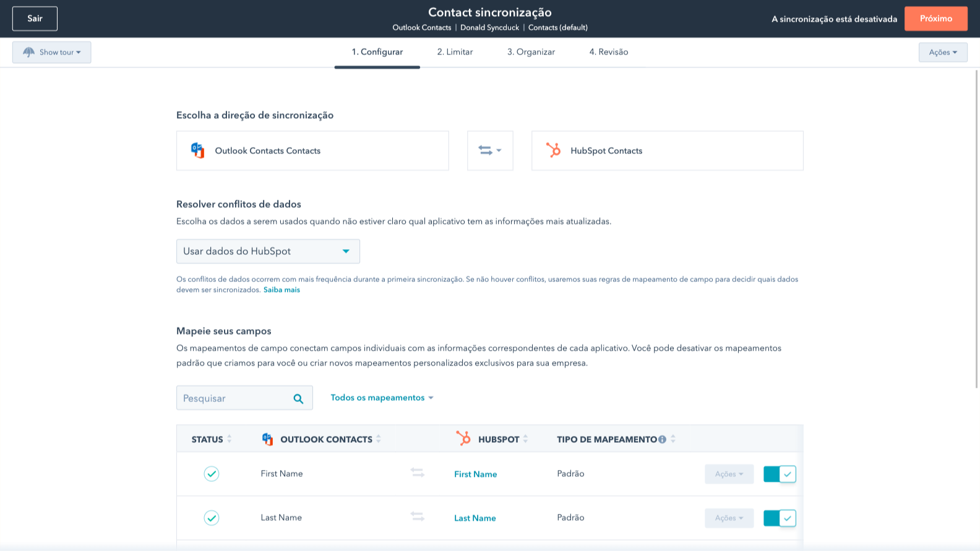Screen dimensions: 980x551
Task: Sort by the Outlook Contacts column arrows
Action: 379,439
